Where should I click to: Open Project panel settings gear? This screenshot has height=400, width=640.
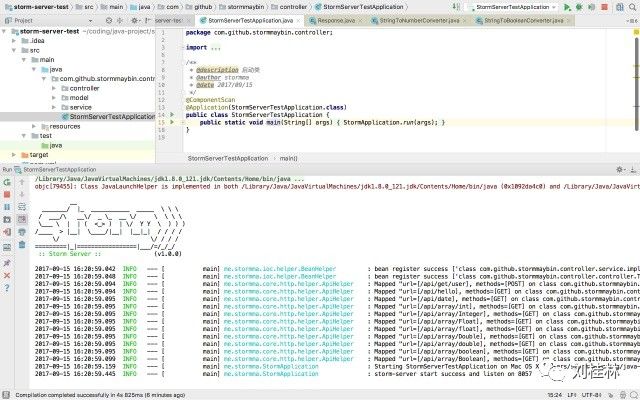pyautogui.click(x=134, y=20)
